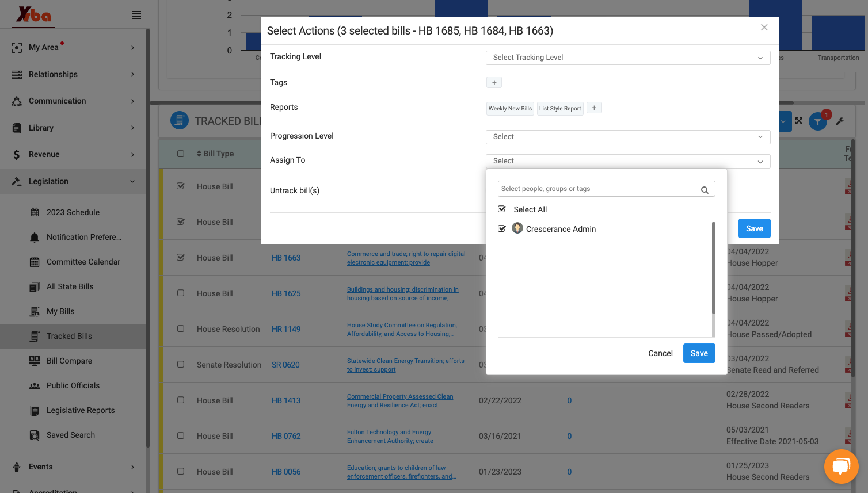
Task: Click the search magnifier in people field
Action: (705, 189)
